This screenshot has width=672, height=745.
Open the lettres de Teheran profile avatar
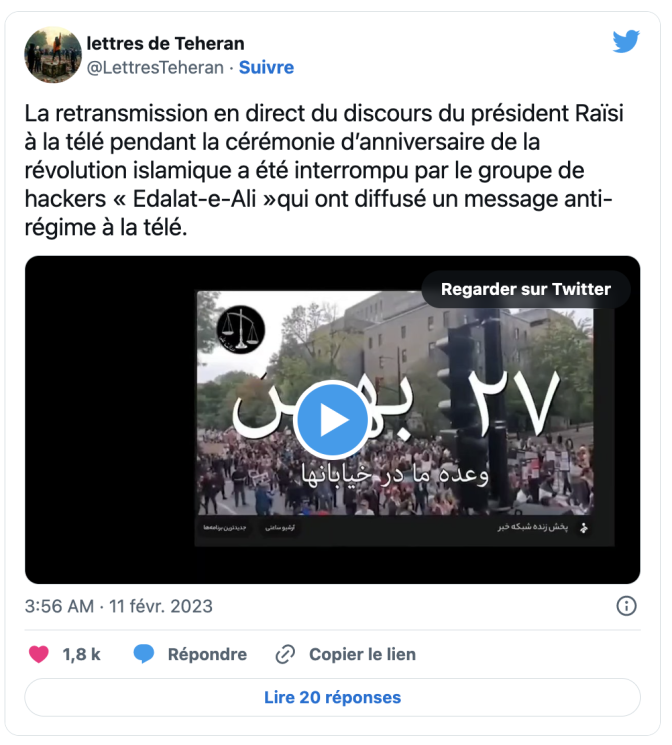[53, 55]
